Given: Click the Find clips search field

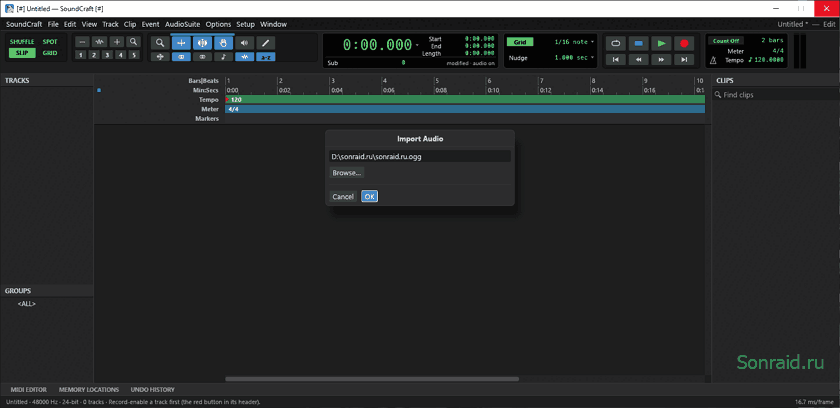Looking at the screenshot, I should (776, 95).
